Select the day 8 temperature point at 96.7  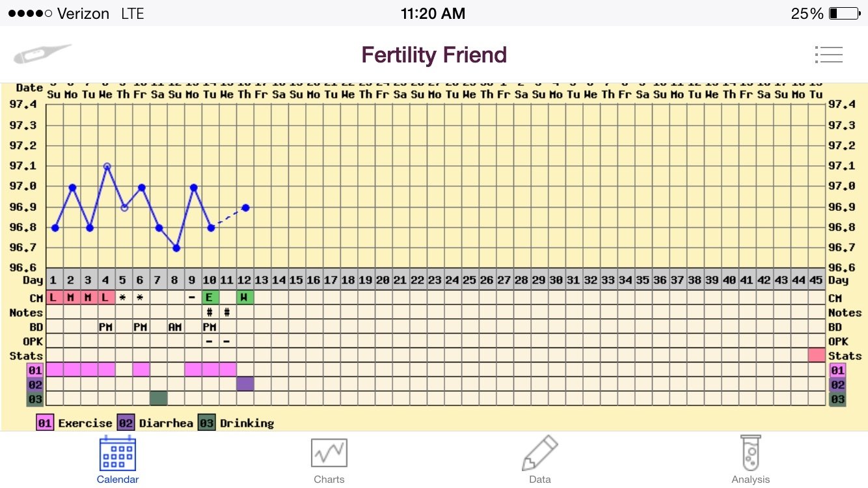tap(176, 248)
